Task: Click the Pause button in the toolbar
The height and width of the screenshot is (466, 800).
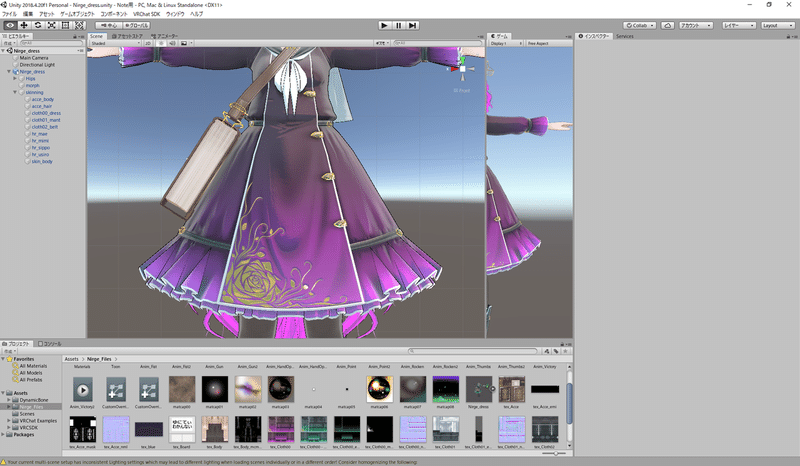Action: (x=398, y=25)
